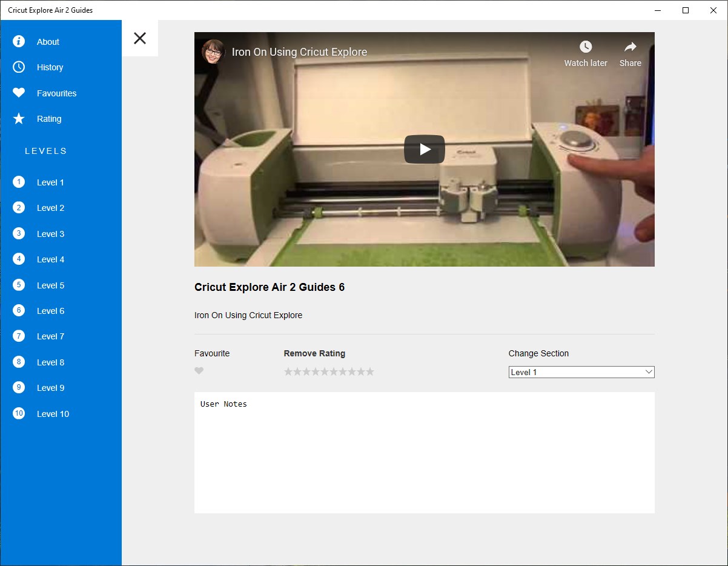Viewport: 728px width, 566px height.
Task: Click Remove Rating
Action: [314, 353]
